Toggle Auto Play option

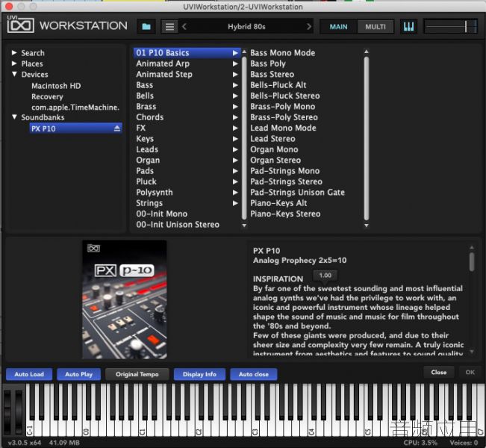click(78, 374)
